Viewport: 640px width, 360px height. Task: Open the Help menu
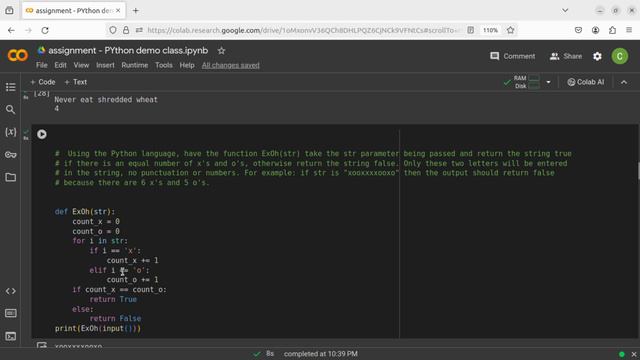click(187, 65)
